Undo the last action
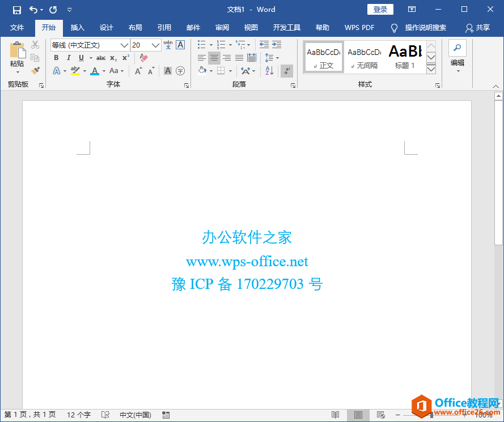 click(x=33, y=10)
